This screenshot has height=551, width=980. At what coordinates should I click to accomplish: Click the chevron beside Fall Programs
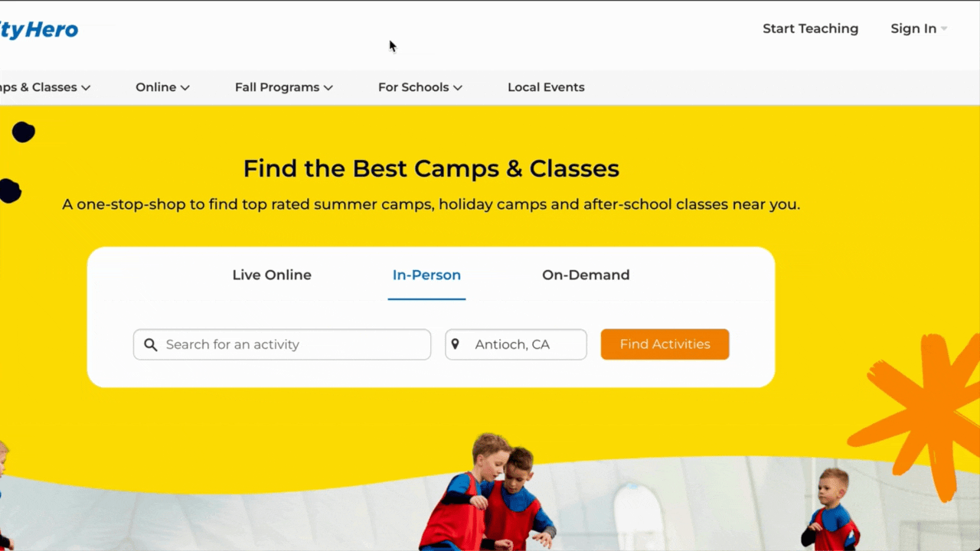coord(328,88)
